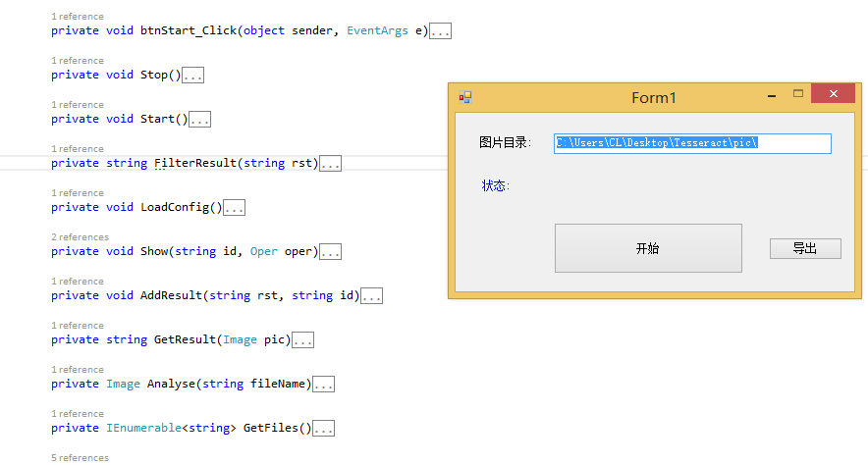Image resolution: width=868 pixels, height=465 pixels.
Task: Expand collapsed Analyse method body
Action: (x=323, y=385)
